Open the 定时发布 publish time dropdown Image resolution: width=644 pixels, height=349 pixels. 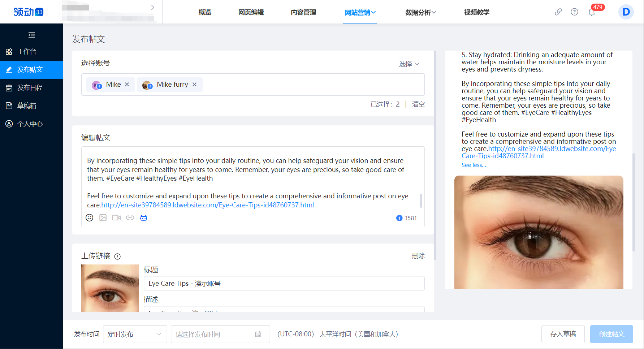point(135,334)
